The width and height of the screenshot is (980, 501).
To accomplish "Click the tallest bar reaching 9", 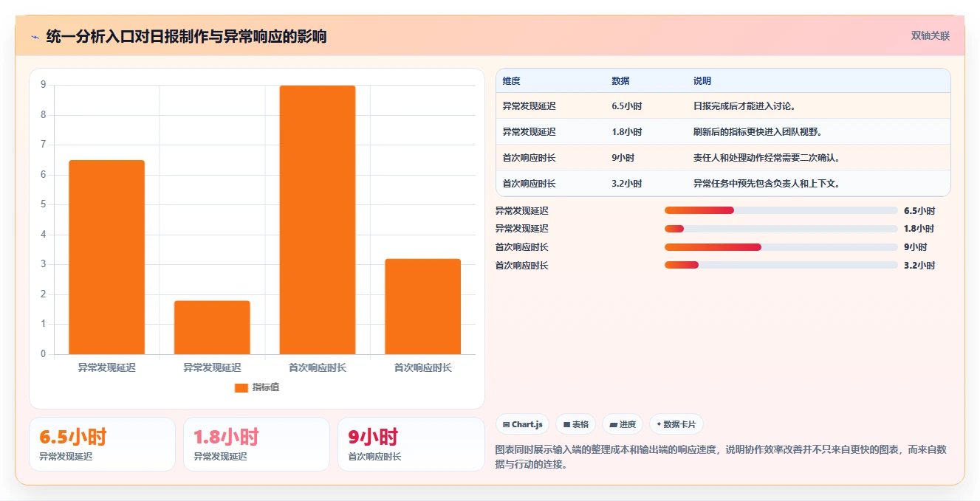I will point(318,220).
